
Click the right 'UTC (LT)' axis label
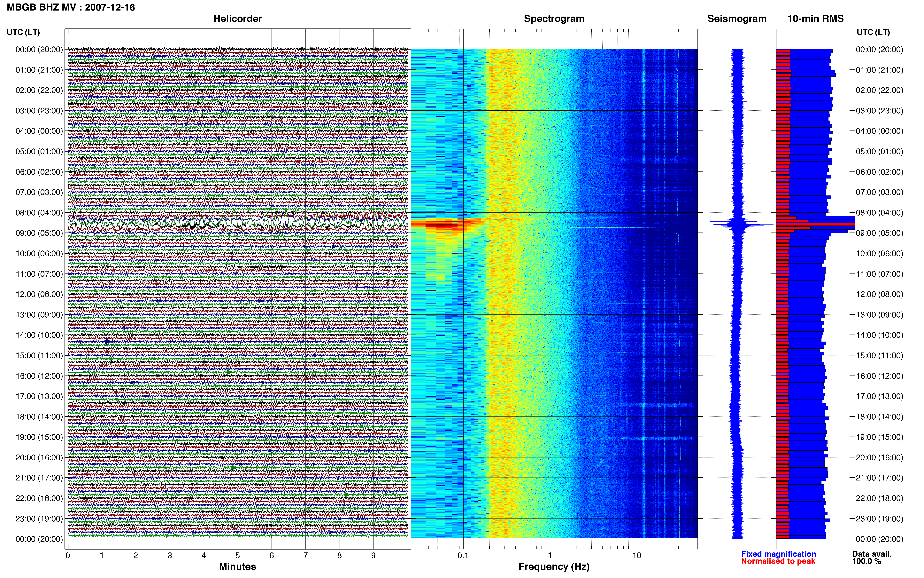click(x=873, y=32)
